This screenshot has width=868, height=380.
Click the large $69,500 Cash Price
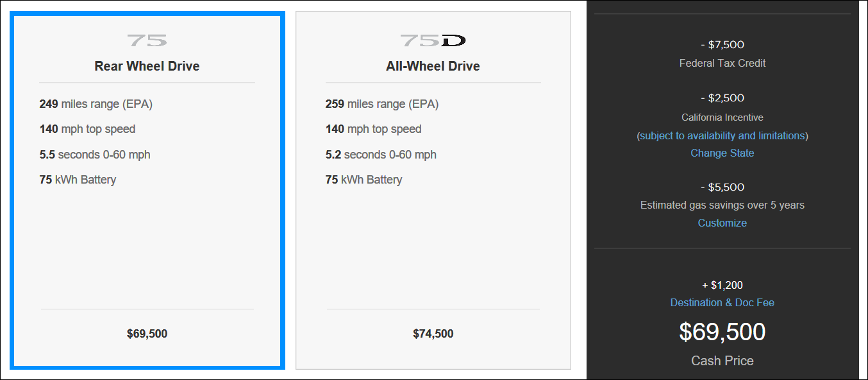[x=722, y=332]
